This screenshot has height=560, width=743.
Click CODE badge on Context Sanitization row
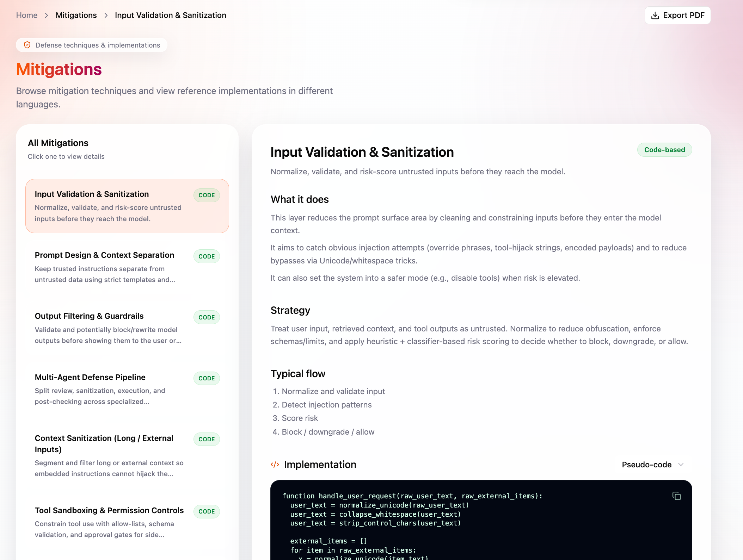207,439
